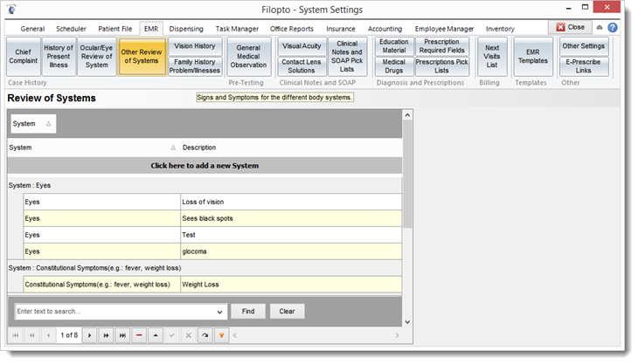Cancel edit with the X navigator button
Viewport: 638px width, 364px height.
tap(189, 335)
